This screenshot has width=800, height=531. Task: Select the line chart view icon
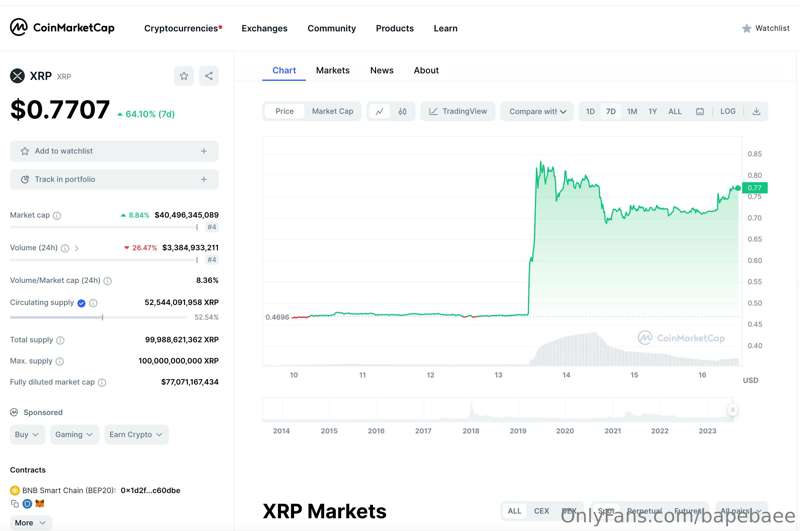coord(380,111)
